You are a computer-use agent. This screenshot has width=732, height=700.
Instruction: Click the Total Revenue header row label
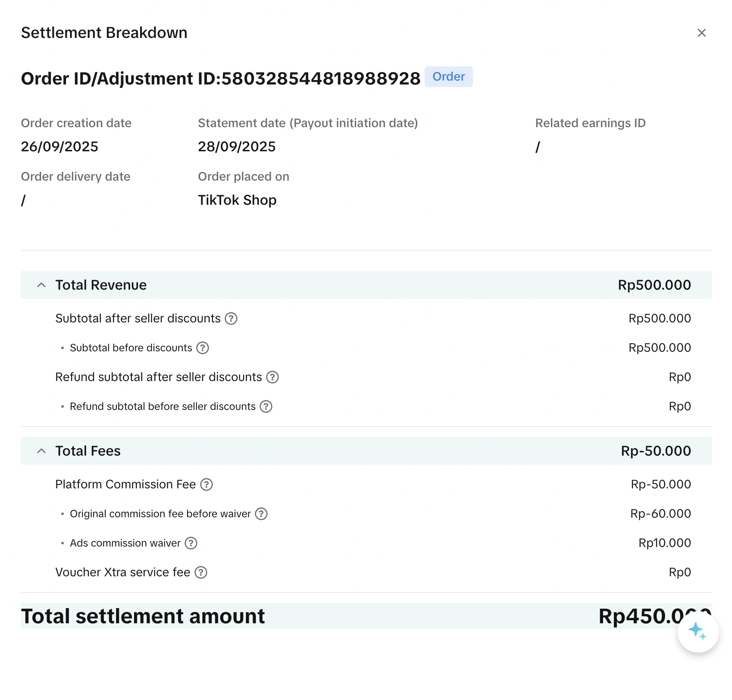click(101, 285)
